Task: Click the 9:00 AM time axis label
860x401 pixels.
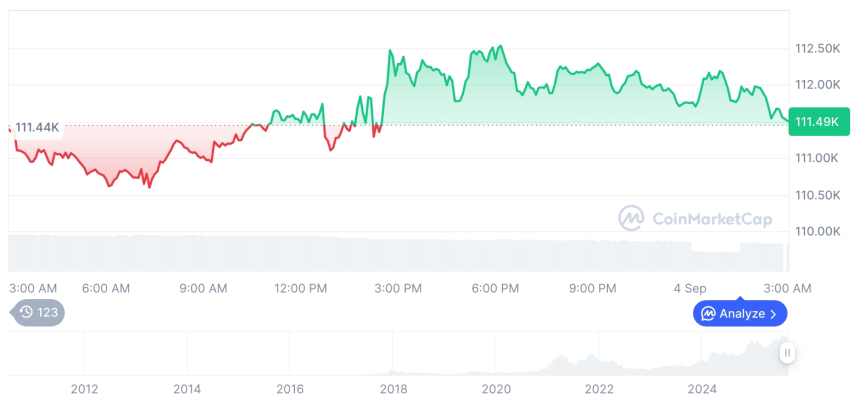Action: [x=204, y=288]
